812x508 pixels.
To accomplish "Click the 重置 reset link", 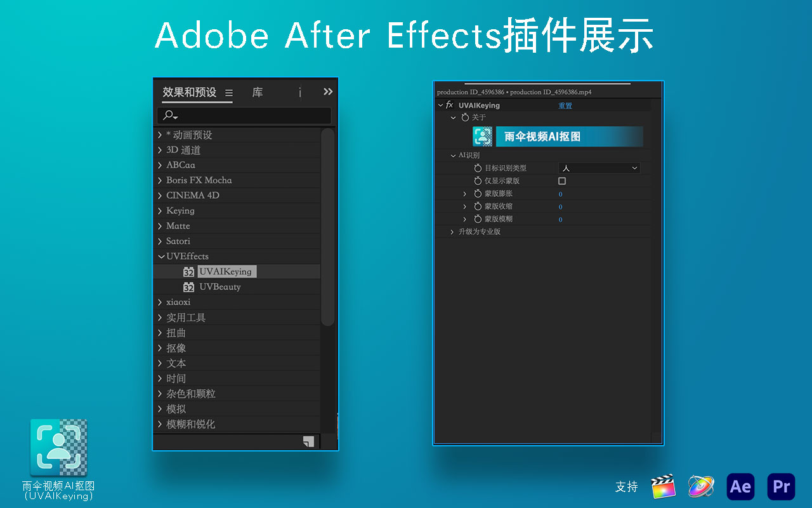I will pos(565,105).
